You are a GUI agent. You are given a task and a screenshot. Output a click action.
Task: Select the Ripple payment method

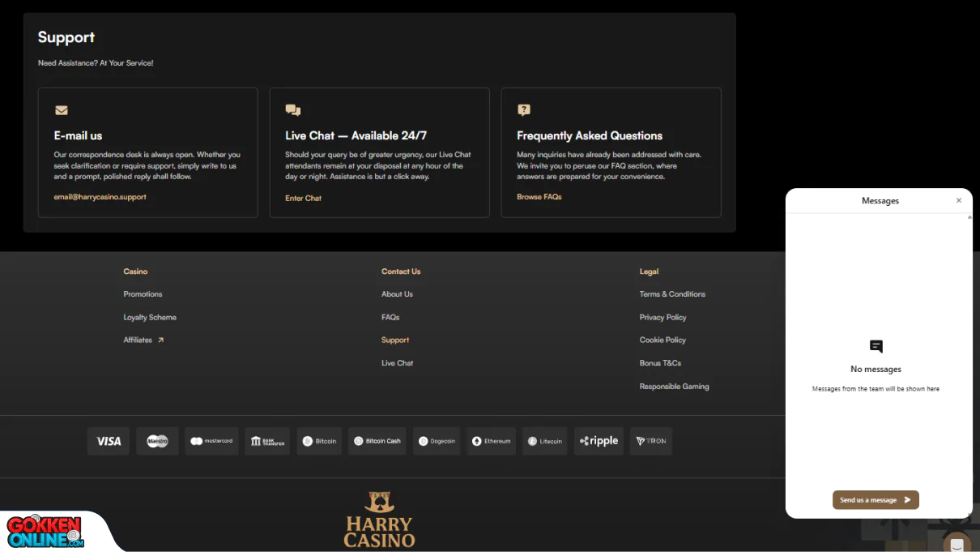pos(599,441)
